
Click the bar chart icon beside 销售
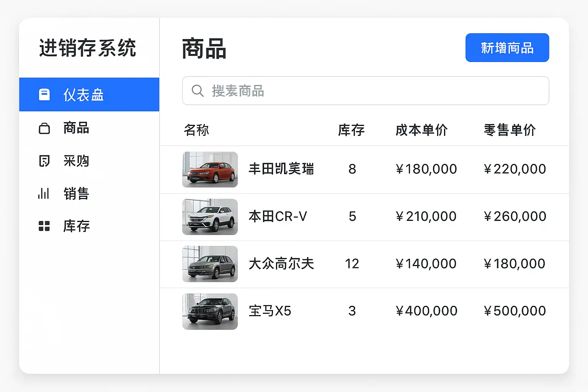point(44,193)
